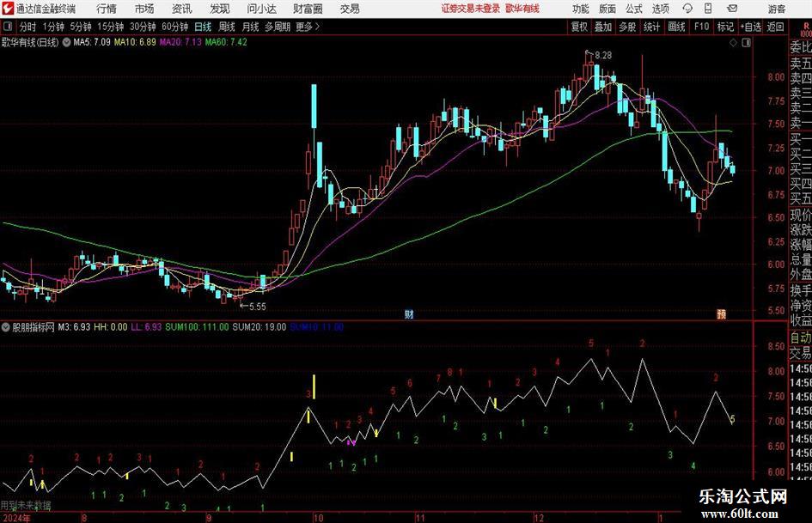Click the headset customer service icon
Image resolution: width=812 pixels, height=523 pixels.
pyautogui.click(x=687, y=9)
